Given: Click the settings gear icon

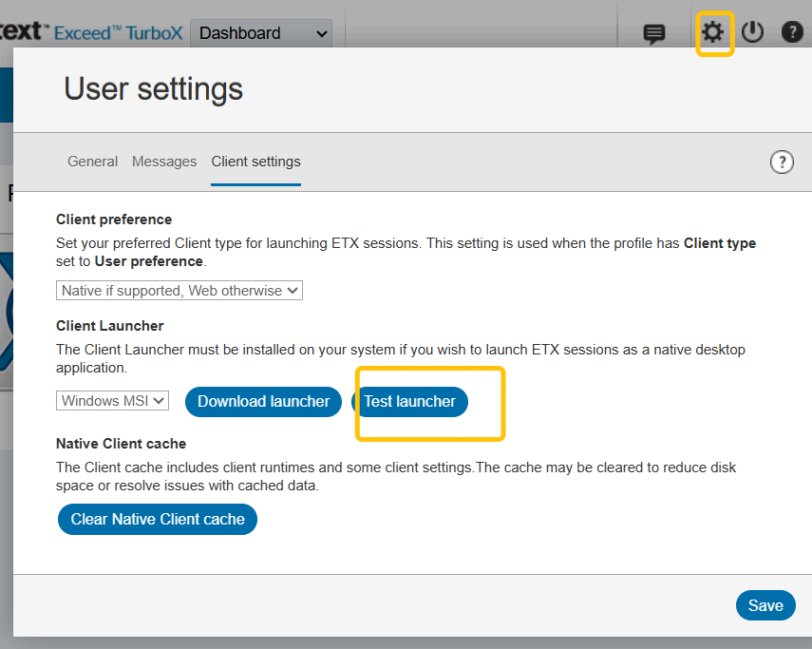Looking at the screenshot, I should 712,33.
